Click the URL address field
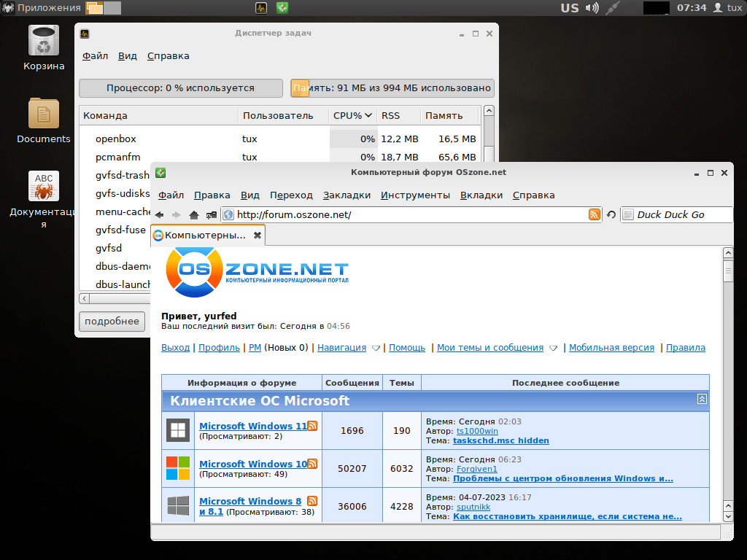The width and height of the screenshot is (747, 560). tap(411, 215)
